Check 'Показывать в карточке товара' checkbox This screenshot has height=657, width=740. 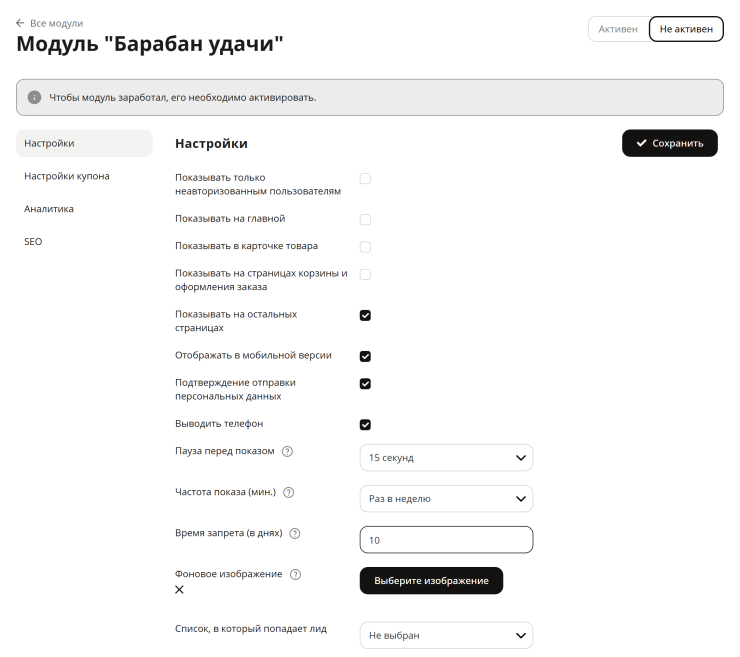click(x=365, y=247)
